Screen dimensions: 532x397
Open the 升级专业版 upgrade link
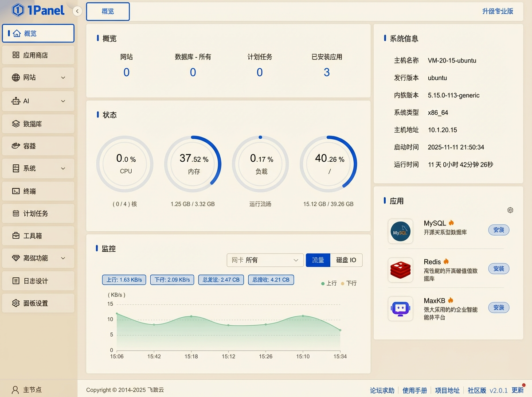pos(497,12)
